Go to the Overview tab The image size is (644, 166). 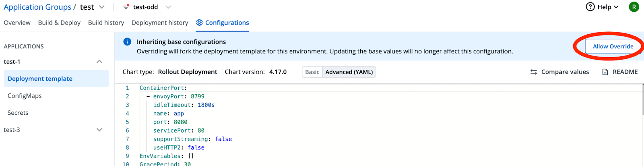tap(17, 23)
